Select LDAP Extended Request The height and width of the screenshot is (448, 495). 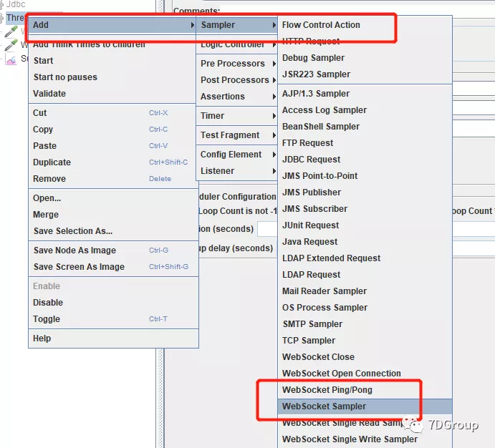[331, 258]
